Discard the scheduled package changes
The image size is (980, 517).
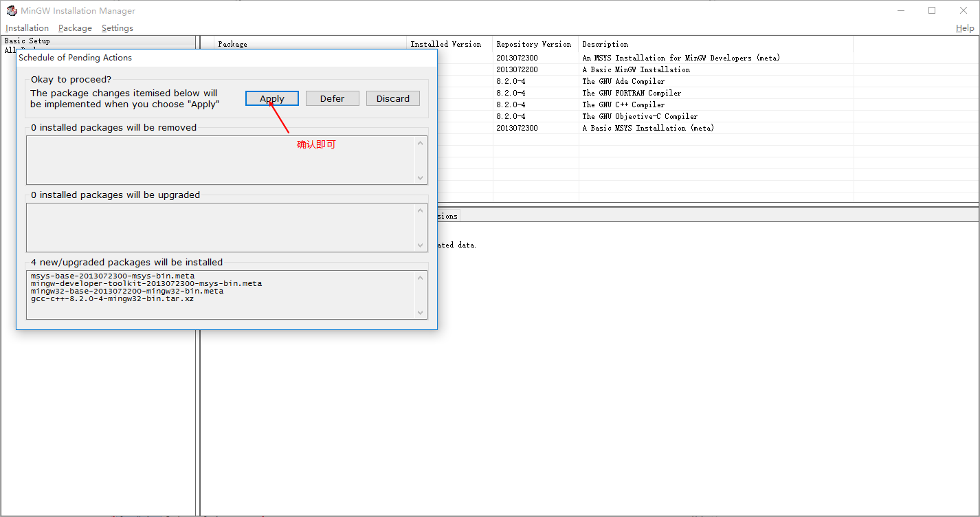click(393, 98)
